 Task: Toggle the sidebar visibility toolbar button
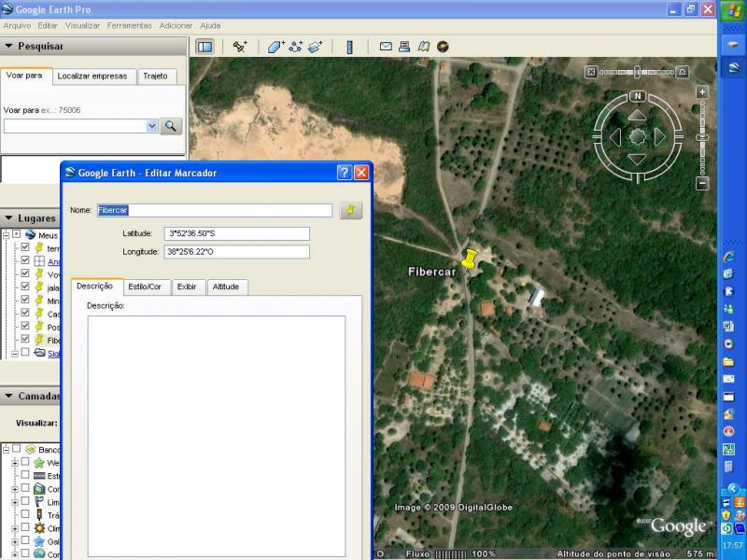(x=204, y=47)
